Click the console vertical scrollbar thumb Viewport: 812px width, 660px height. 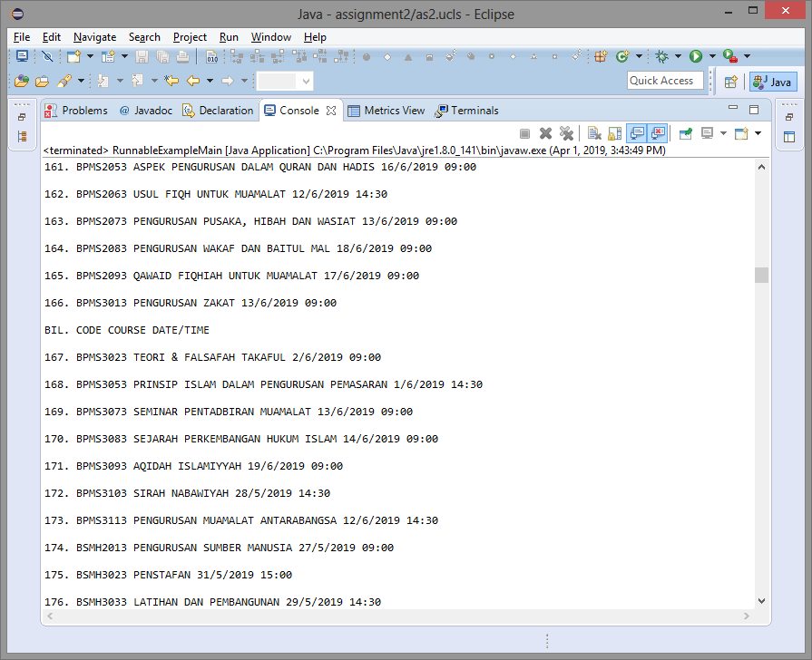point(761,275)
